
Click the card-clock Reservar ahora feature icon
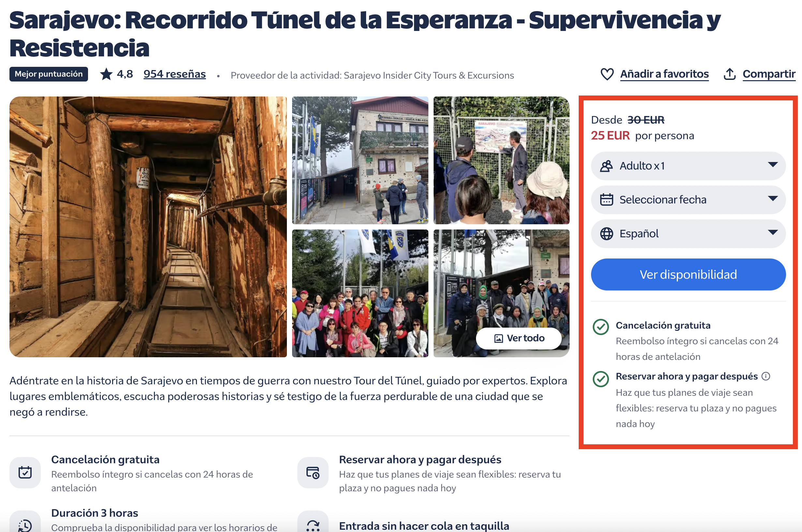[x=313, y=472]
